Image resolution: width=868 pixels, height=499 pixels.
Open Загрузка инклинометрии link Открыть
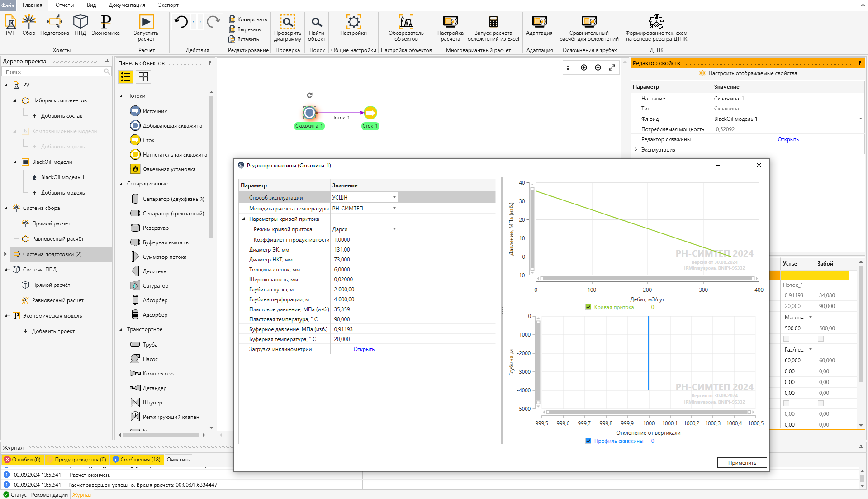point(364,349)
